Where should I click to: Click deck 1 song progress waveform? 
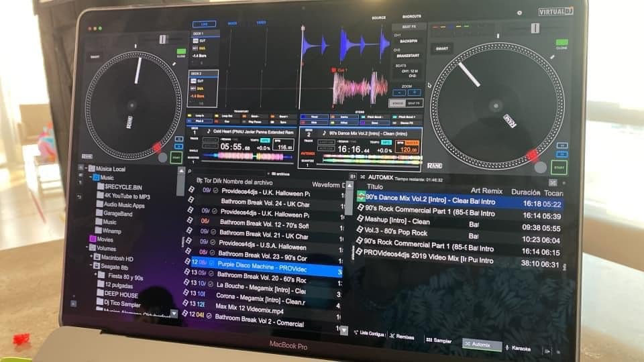248,156
